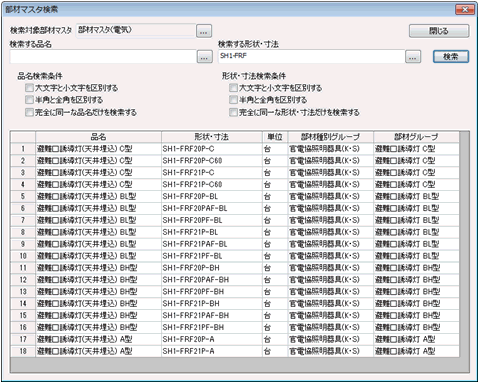Select cell SH1-FRF20P-BH
This screenshot has height=383, width=479.
(212, 268)
